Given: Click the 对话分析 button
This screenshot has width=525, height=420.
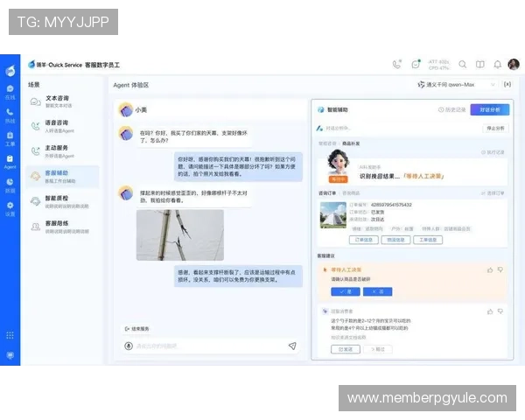Looking at the screenshot, I should [x=490, y=109].
